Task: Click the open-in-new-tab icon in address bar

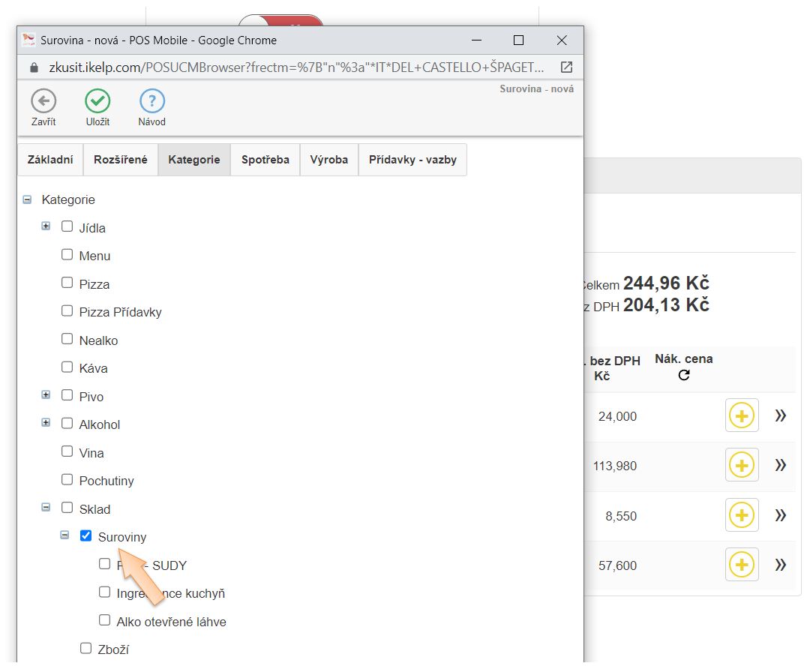Action: [x=566, y=67]
